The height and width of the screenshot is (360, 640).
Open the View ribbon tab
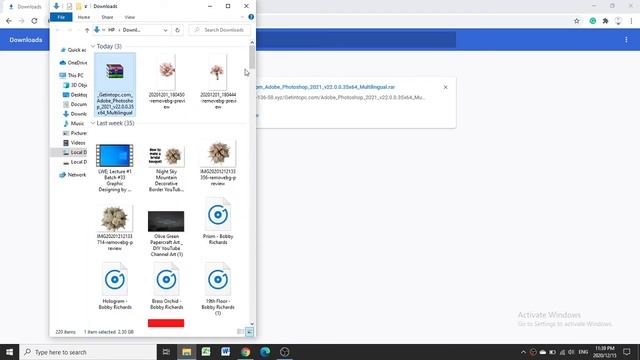tap(130, 17)
